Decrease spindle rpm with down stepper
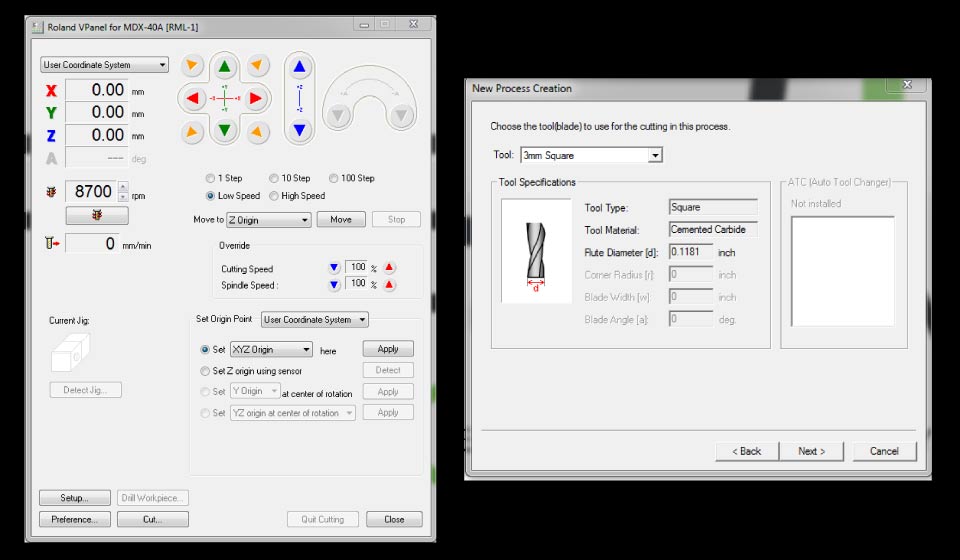Image resolution: width=960 pixels, height=560 pixels. pos(123,196)
